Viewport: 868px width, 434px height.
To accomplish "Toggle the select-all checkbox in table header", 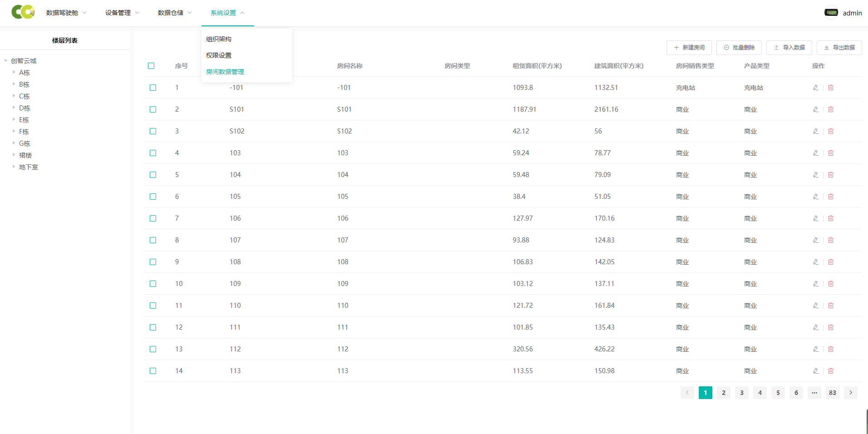I will 151,66.
